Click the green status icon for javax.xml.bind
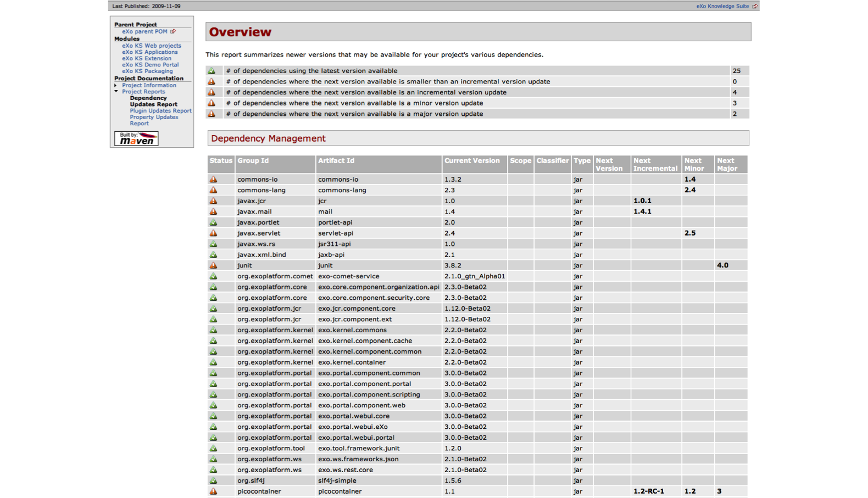Screen dimensions: 868x498 (x=213, y=255)
